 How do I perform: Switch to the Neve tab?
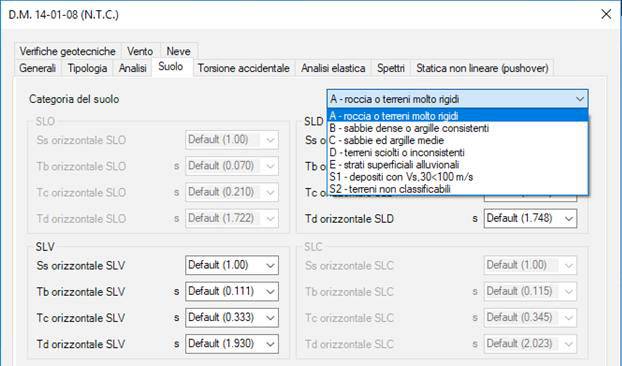tap(179, 51)
